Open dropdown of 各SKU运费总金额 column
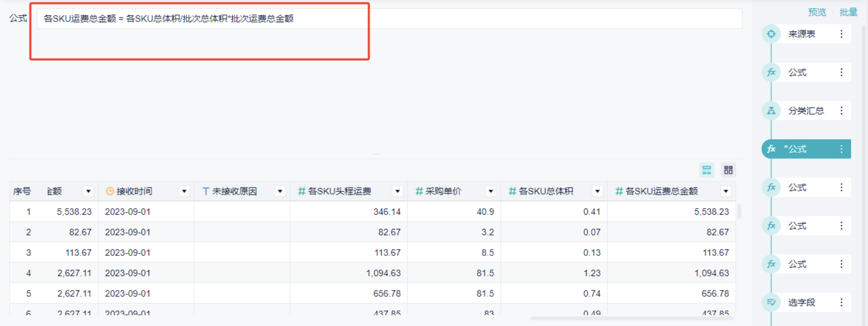The height and width of the screenshot is (326, 868). pos(726,191)
